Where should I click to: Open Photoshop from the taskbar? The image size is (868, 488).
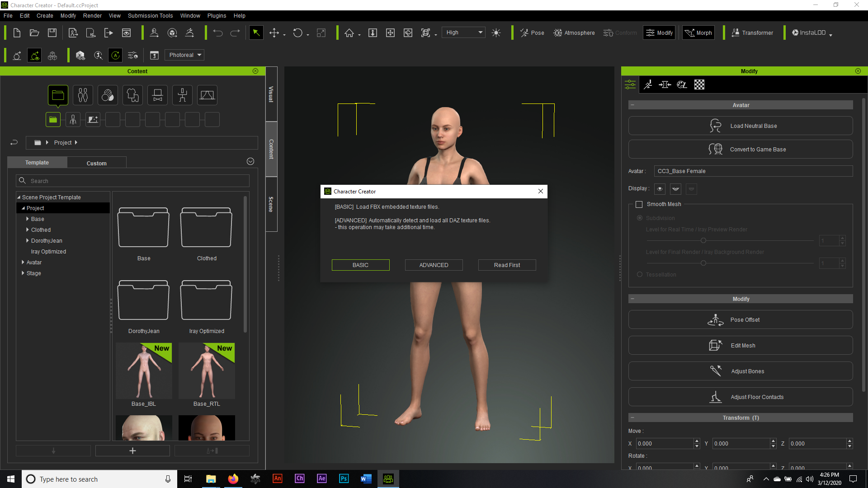point(344,479)
